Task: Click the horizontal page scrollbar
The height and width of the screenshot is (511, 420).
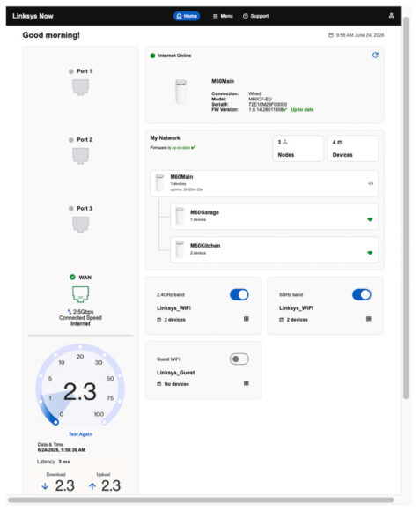Action: coord(201,500)
